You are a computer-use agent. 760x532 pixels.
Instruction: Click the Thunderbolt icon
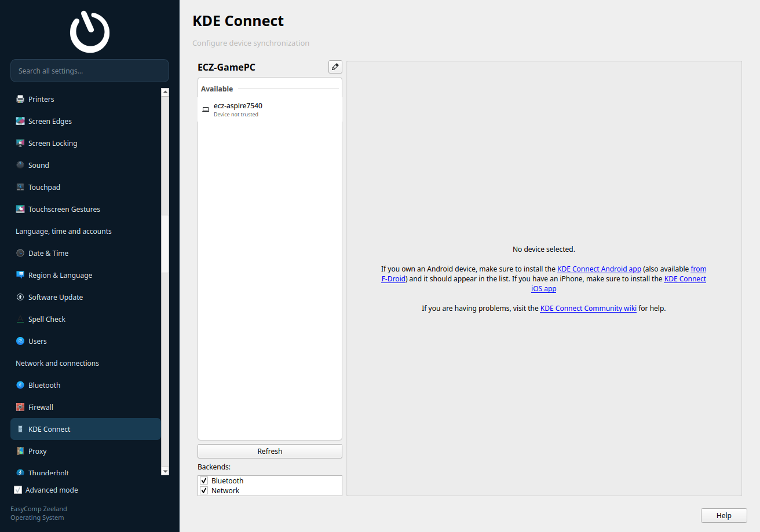[20, 472]
